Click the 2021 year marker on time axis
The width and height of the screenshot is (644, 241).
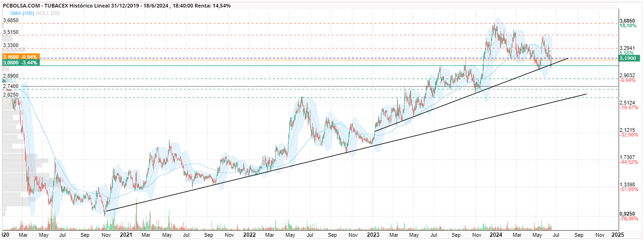126,234
